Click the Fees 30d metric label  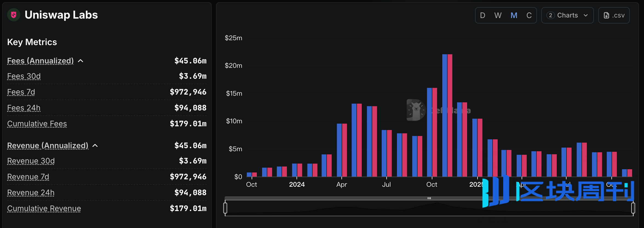(24, 76)
